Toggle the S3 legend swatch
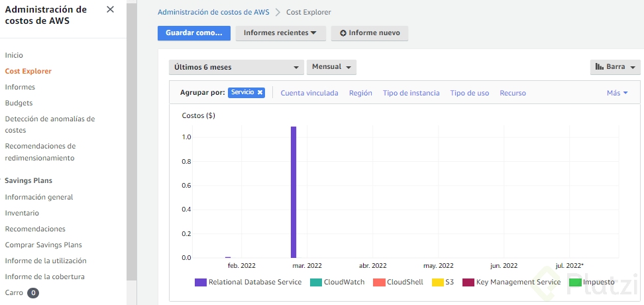Image resolution: width=644 pixels, height=305 pixels. [x=437, y=282]
